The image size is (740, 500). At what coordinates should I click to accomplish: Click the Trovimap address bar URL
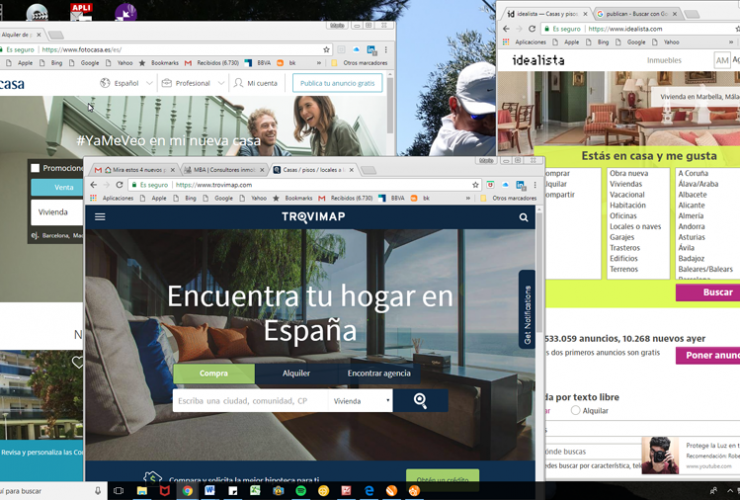click(214, 185)
